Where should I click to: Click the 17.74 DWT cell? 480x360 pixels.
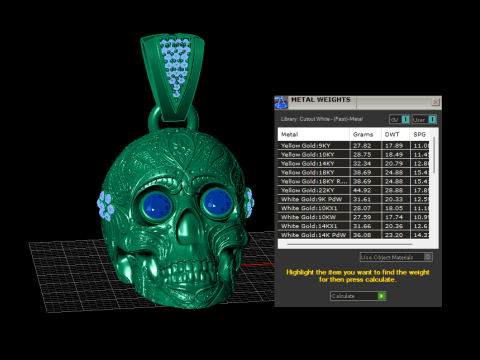coord(396,217)
